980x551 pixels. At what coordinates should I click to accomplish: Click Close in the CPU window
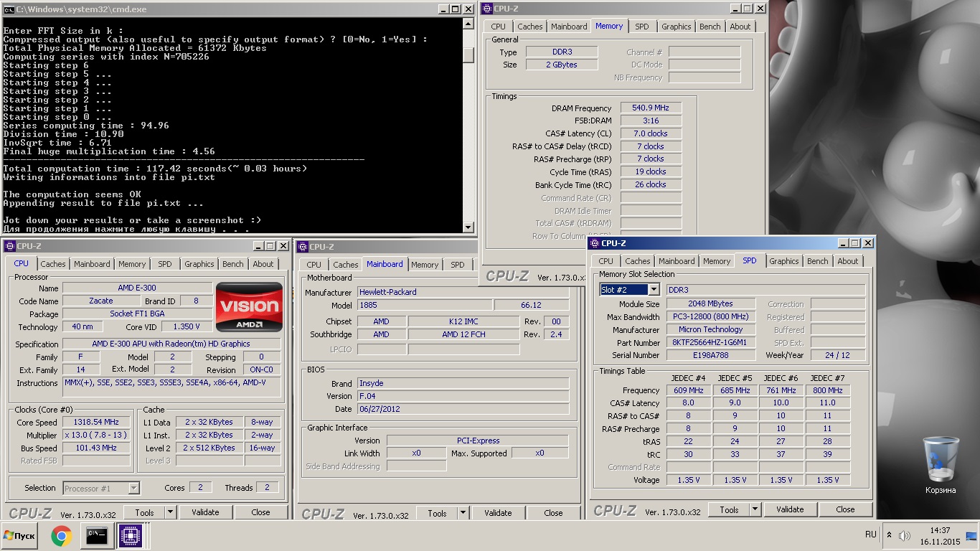[261, 512]
